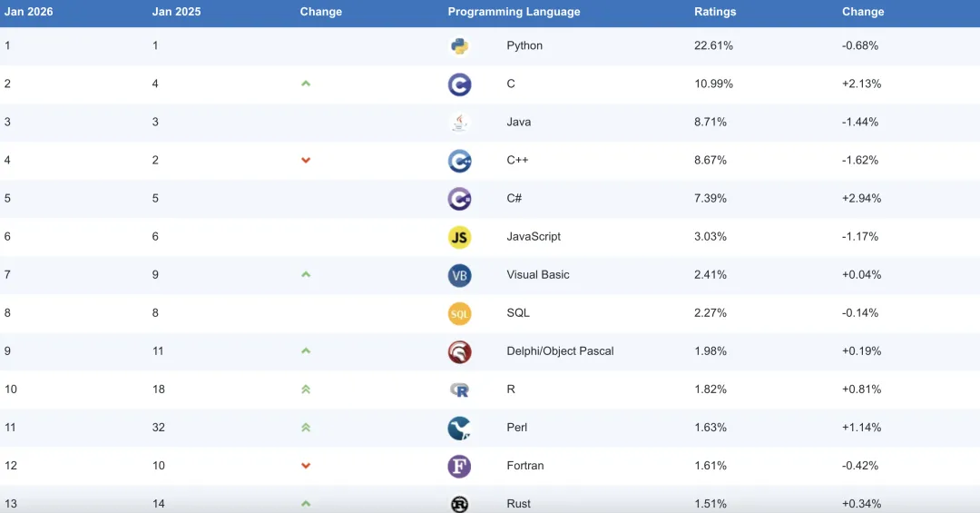This screenshot has width=980, height=513.
Task: Click the C# logo icon
Action: point(459,199)
